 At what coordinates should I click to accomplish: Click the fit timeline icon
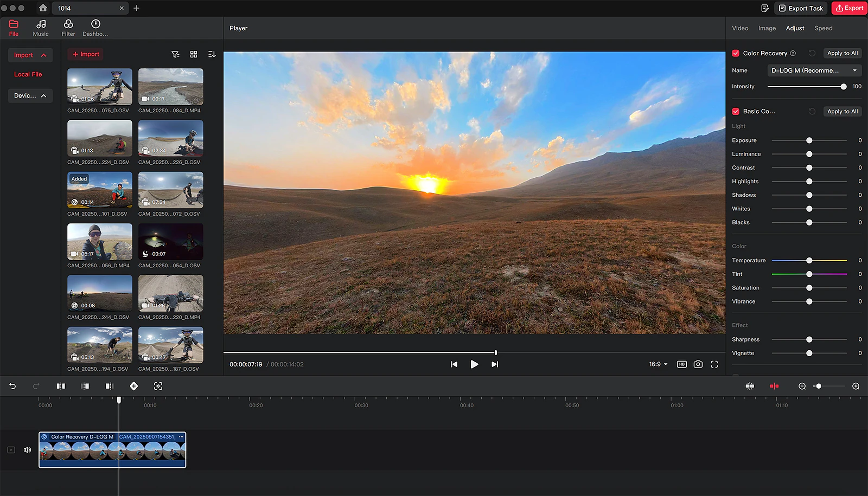coord(750,386)
